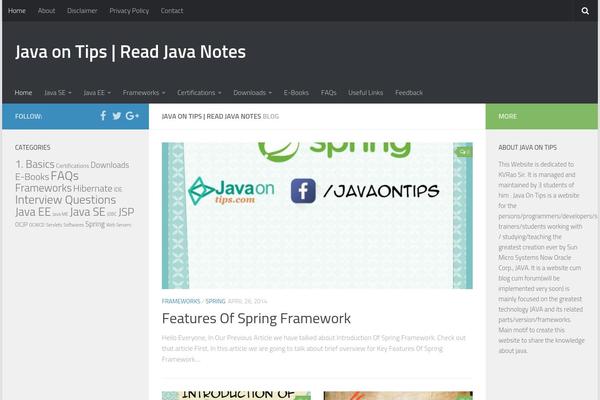Expand the Downloads dropdown menu
This screenshot has width=600, height=400.
click(253, 93)
